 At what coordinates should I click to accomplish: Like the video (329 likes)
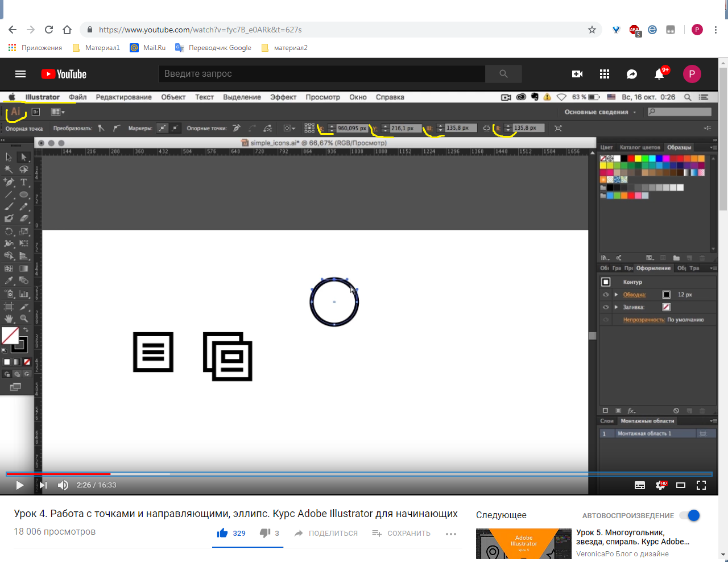(x=231, y=533)
